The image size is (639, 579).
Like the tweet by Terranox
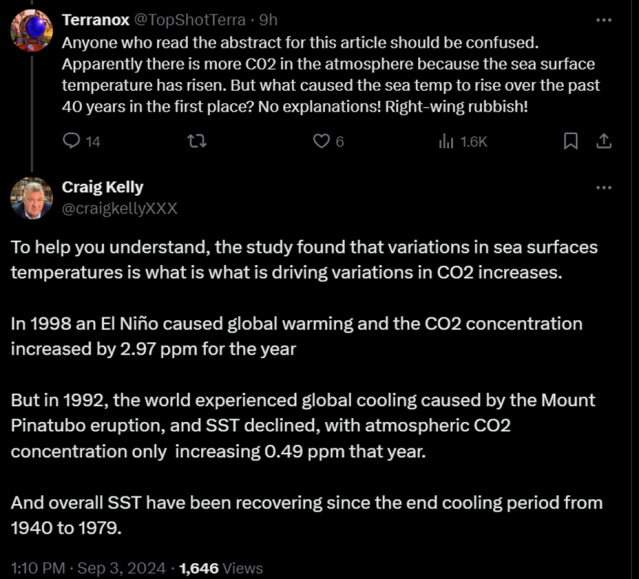click(x=321, y=142)
